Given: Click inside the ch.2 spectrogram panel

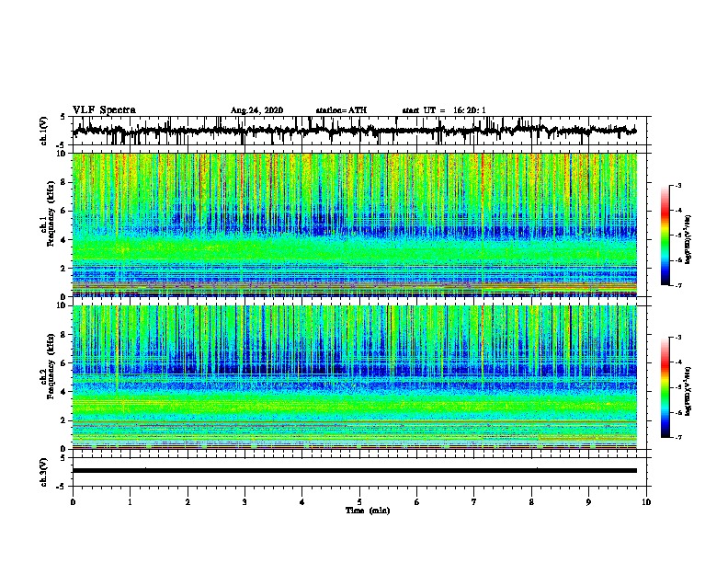Looking at the screenshot, I should [x=355, y=377].
